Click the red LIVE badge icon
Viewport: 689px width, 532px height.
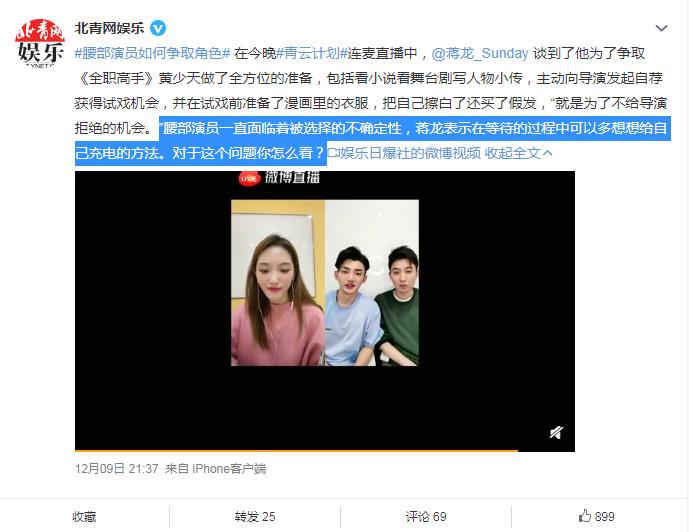(250, 178)
